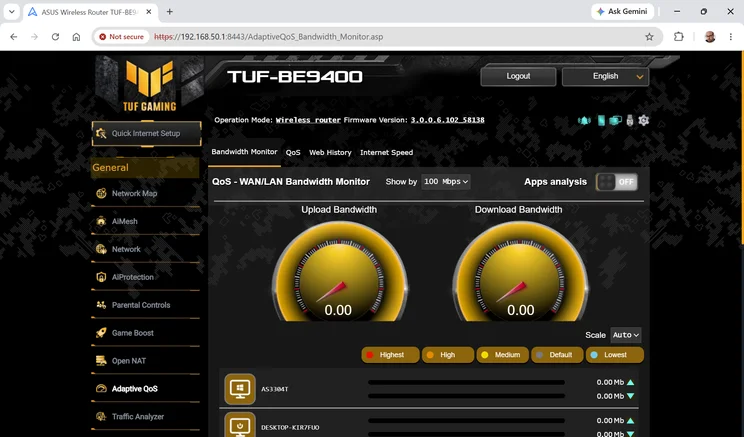Image resolution: width=744 pixels, height=437 pixels.
Task: Select the red Highest priority label
Action: (x=391, y=355)
